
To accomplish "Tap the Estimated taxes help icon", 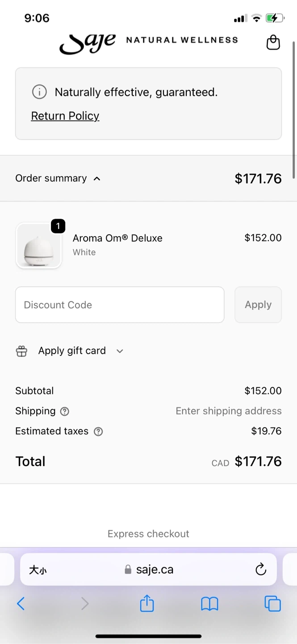I will [98, 432].
